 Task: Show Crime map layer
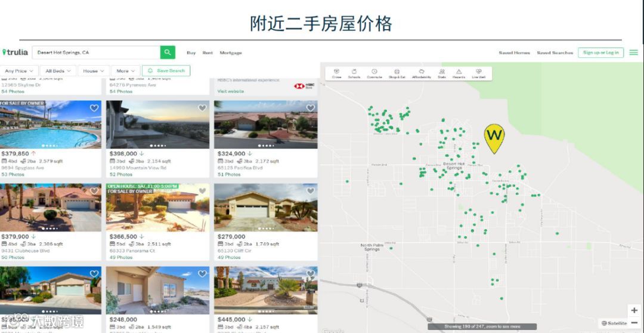(x=336, y=73)
